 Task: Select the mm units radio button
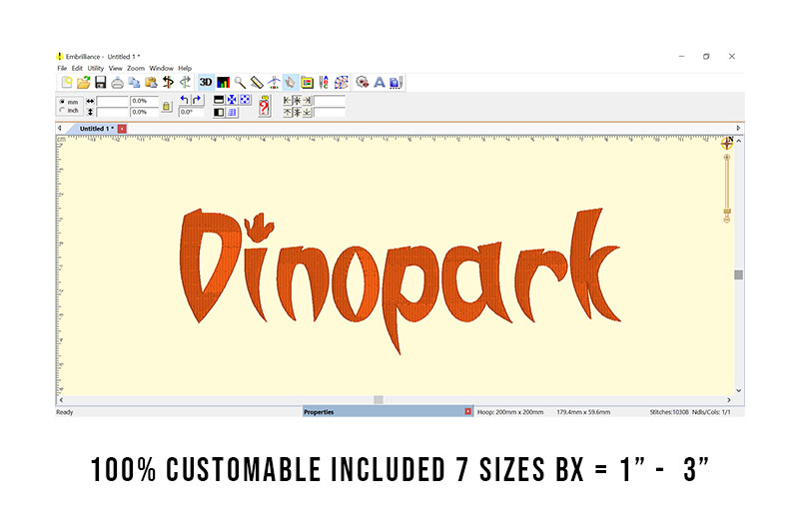[62, 101]
